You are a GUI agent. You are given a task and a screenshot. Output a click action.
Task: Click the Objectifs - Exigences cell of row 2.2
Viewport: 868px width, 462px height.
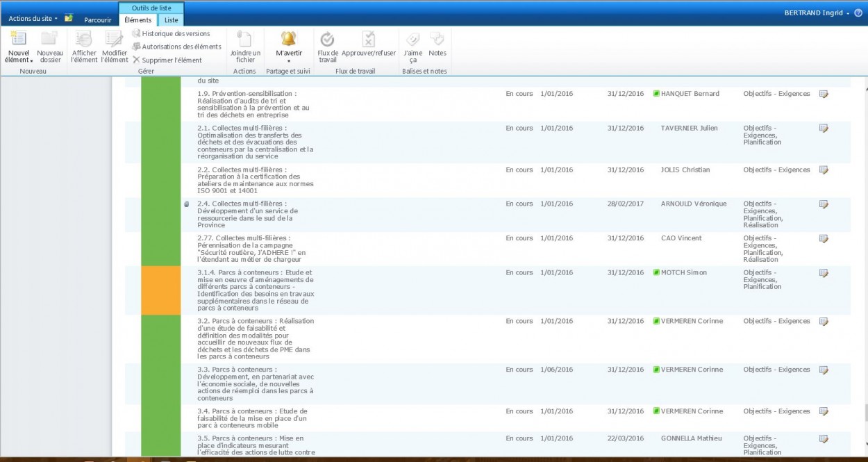click(776, 170)
